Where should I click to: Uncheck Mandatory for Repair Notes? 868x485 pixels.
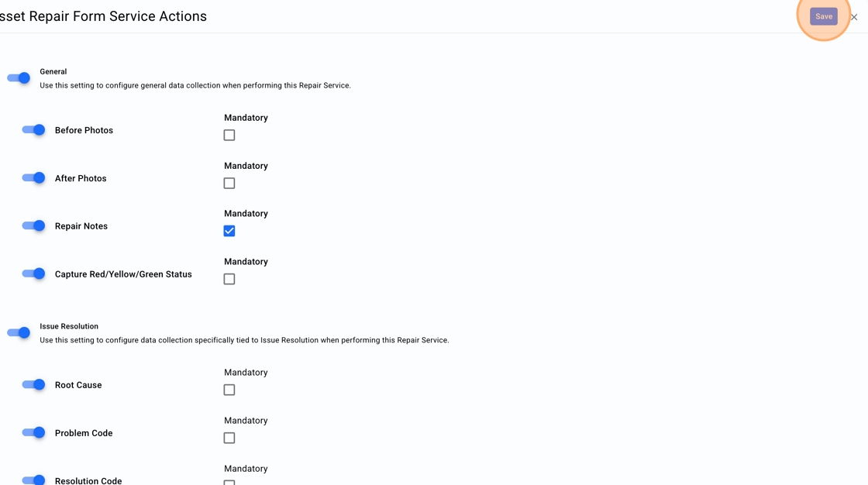[229, 231]
